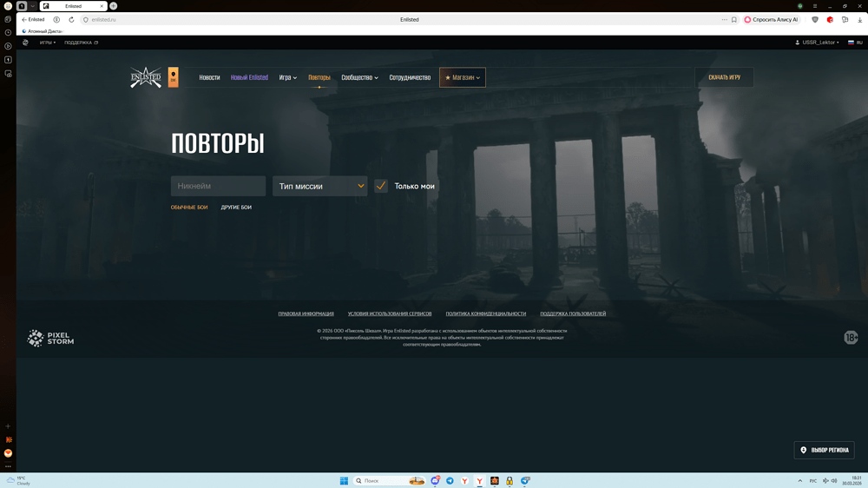This screenshot has width=868, height=488.
Task: Open a new browser tab with the plus icon
Action: 113,6
